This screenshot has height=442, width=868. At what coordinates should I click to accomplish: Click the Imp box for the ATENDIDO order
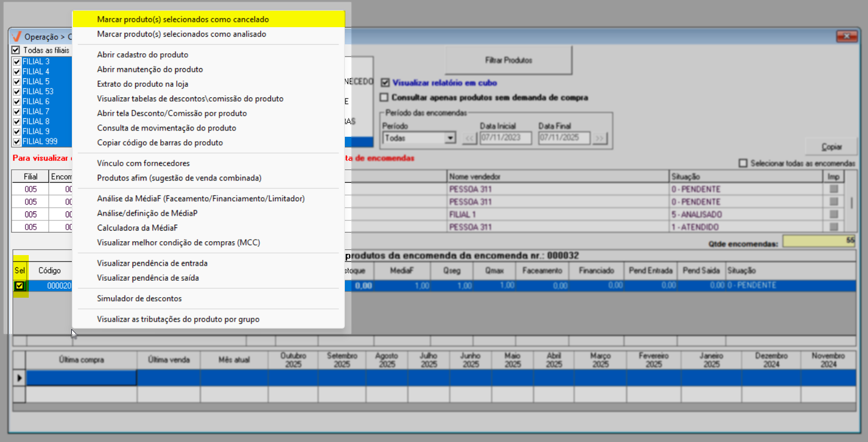coord(833,227)
